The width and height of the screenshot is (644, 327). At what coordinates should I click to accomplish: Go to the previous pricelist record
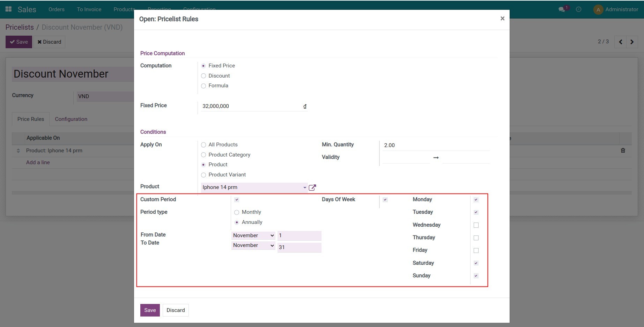click(620, 42)
